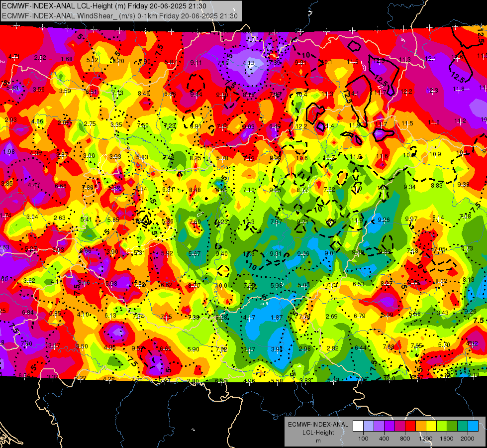Click the shear value 6.53 on map

[359, 284]
